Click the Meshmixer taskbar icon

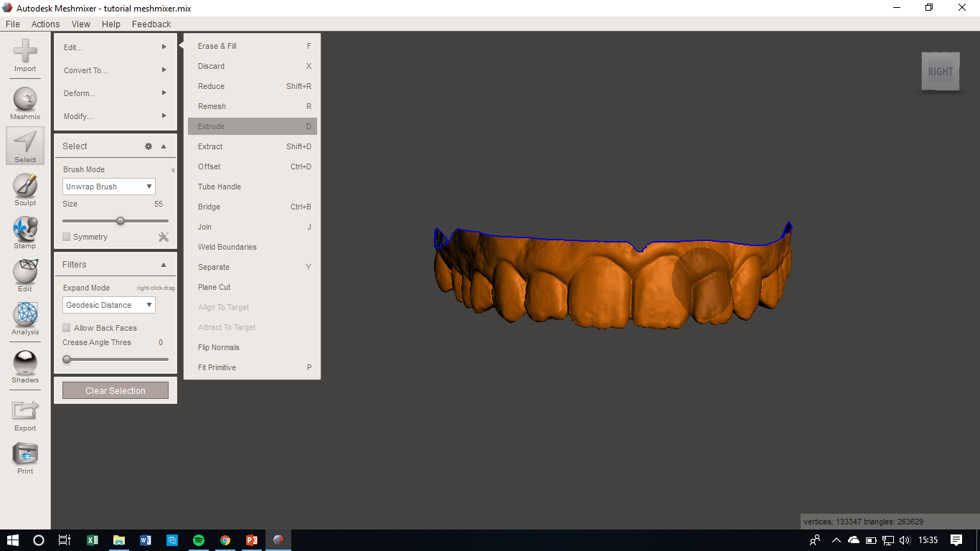(278, 540)
